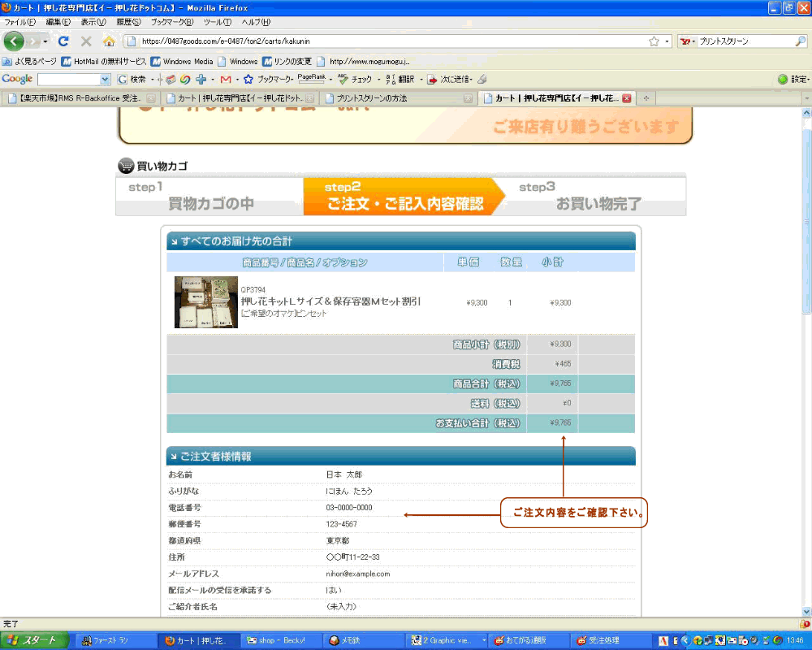Open the HotMail の無料サービス bookmark
This screenshot has width=812, height=650.
[x=104, y=61]
